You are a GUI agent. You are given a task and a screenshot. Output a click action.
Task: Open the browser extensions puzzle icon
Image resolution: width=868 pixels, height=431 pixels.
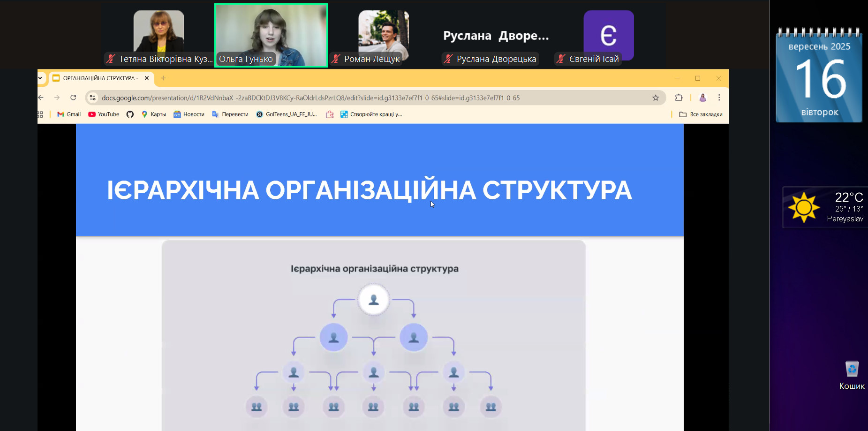pyautogui.click(x=679, y=98)
